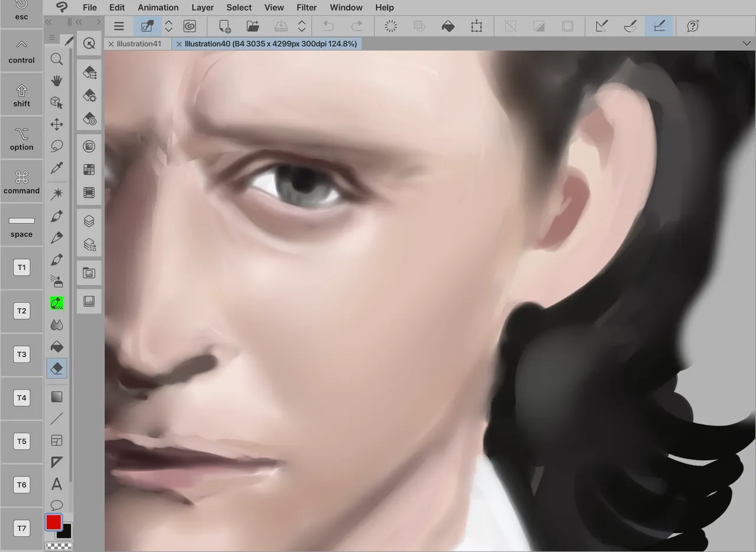The width and height of the screenshot is (756, 552).
Task: Click the Undo arrow
Action: tap(328, 26)
